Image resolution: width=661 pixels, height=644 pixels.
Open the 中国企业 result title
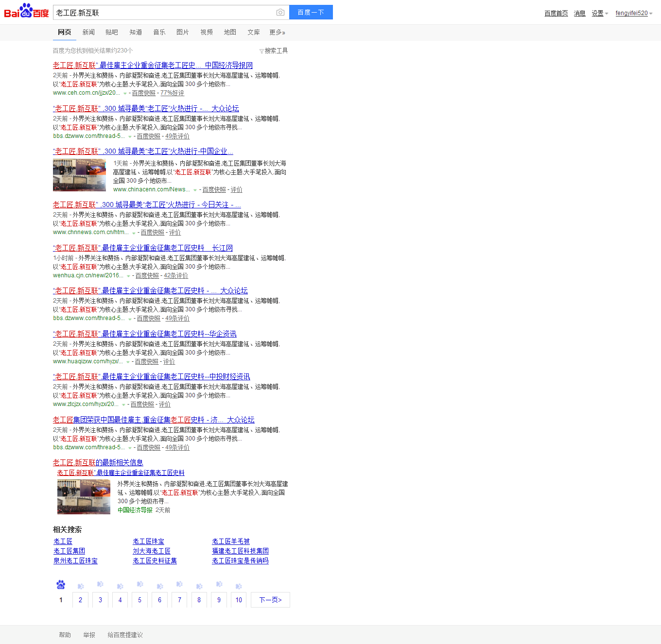[x=143, y=151]
